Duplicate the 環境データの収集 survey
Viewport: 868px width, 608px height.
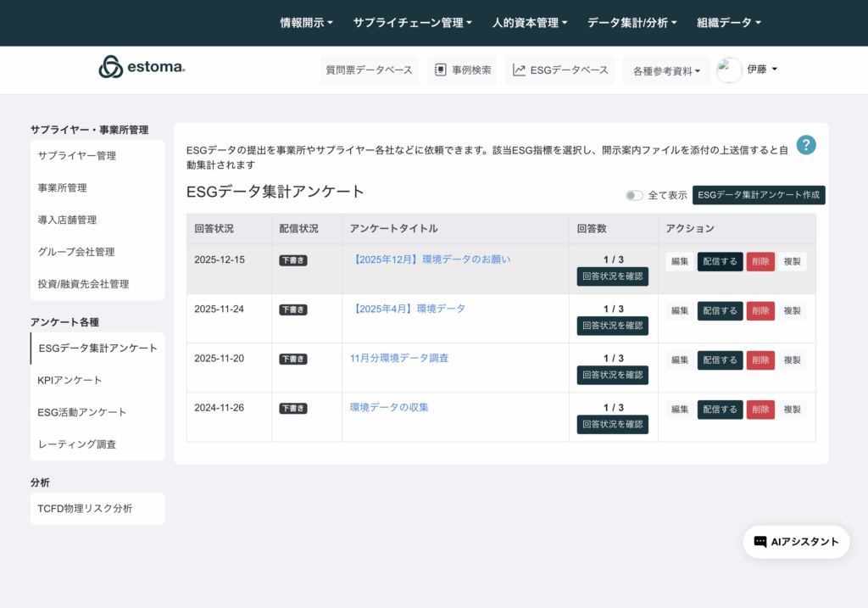point(792,410)
